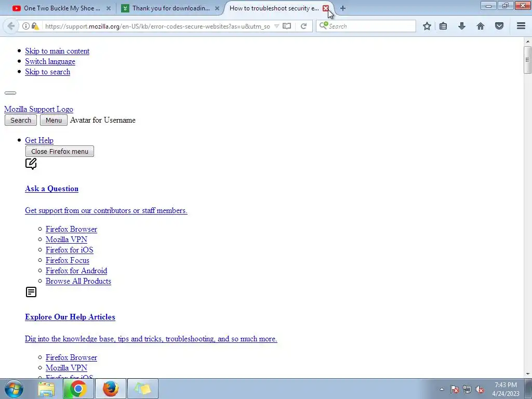Select How to troubleshoot security tab

(274, 8)
